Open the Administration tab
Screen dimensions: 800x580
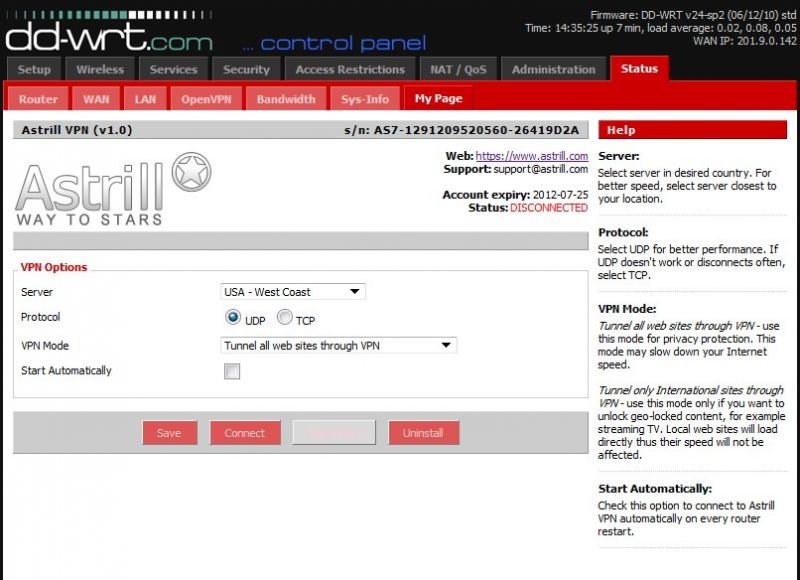click(x=553, y=69)
